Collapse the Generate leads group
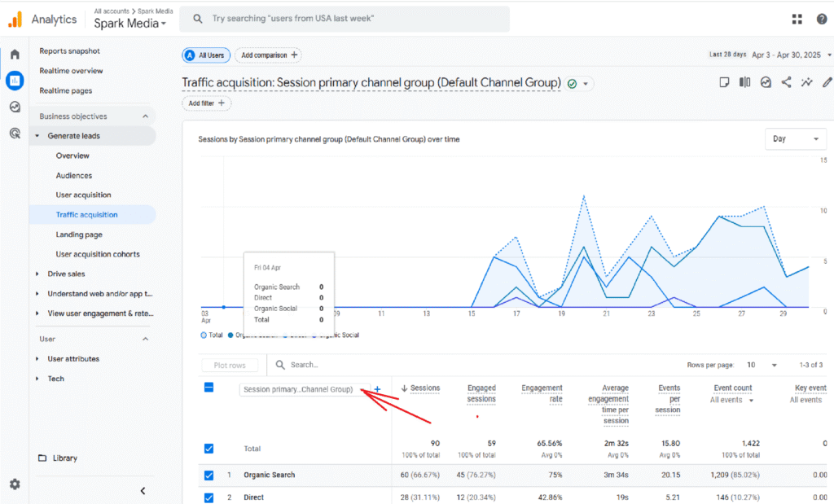Image resolution: width=834 pixels, height=504 pixels. click(x=37, y=136)
